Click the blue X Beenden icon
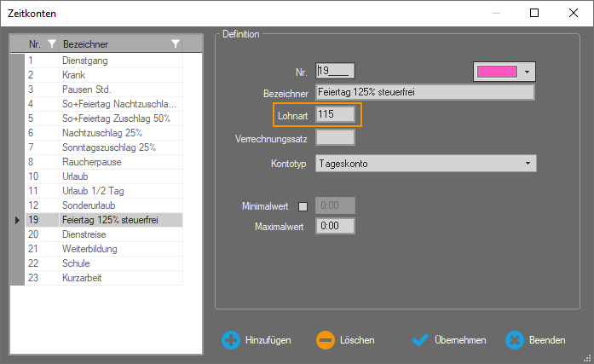 (x=514, y=340)
